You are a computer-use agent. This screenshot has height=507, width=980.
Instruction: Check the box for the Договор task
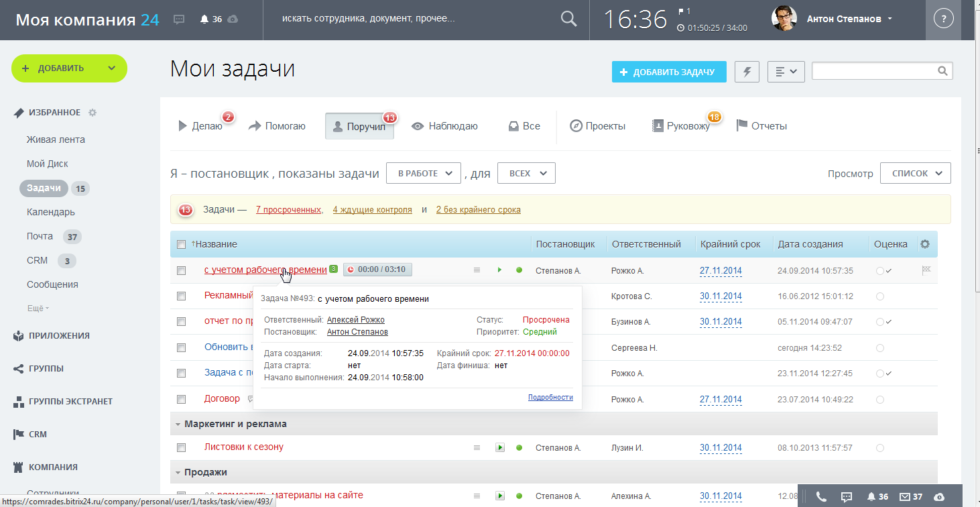click(x=181, y=399)
